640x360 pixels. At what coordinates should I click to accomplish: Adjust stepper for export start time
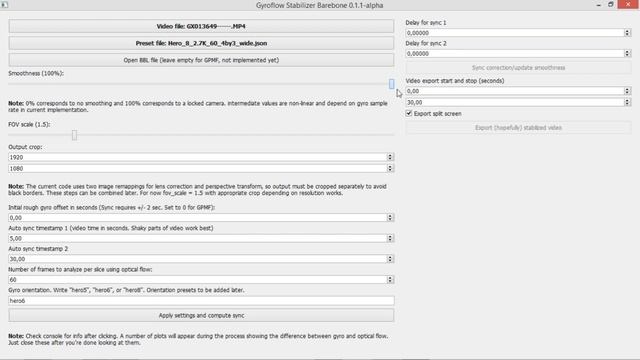point(627,91)
